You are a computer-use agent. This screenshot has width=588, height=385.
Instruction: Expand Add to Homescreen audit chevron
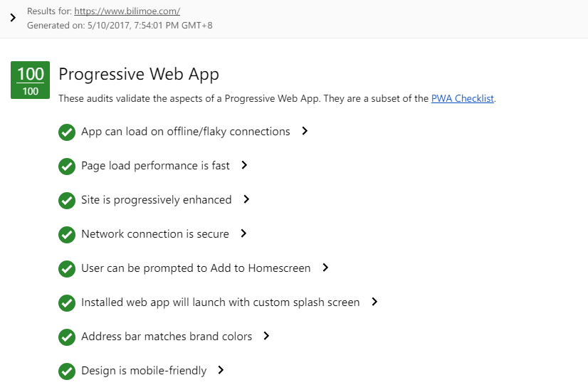[325, 268]
